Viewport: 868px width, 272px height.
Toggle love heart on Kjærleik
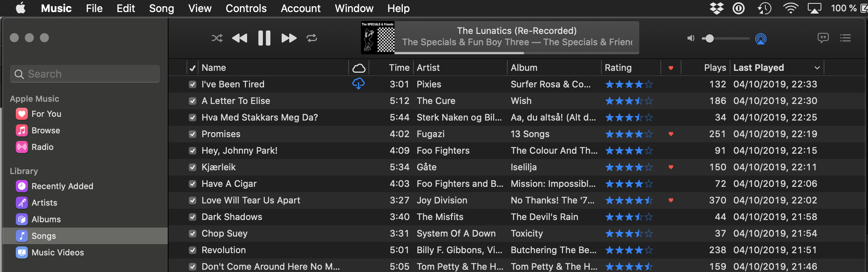coord(671,167)
